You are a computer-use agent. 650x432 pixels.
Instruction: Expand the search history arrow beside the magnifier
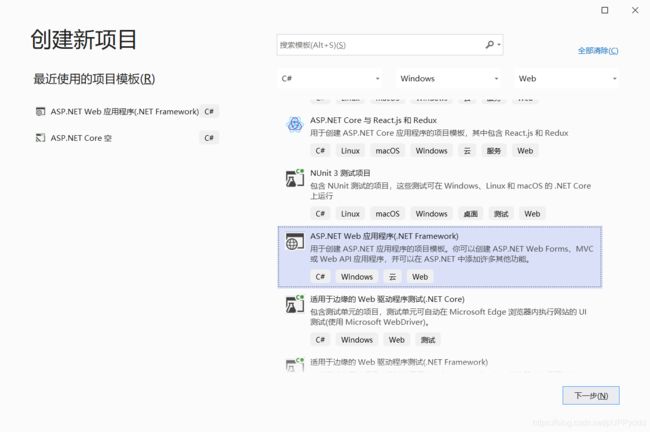click(499, 45)
